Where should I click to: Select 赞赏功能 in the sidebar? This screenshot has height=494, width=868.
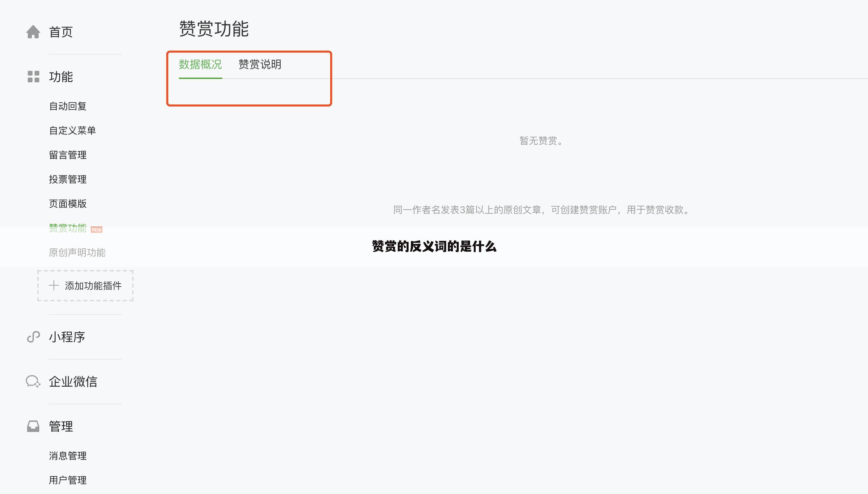point(68,228)
